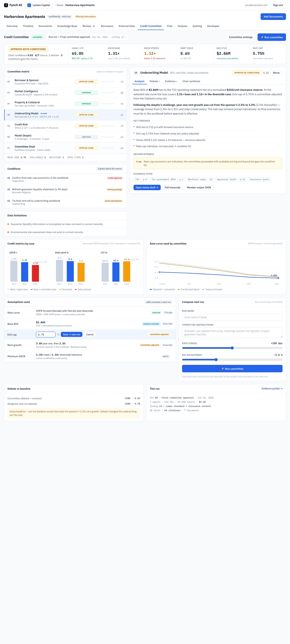Click the UM avatar in Underwriting Model panel
Viewport: 290px width, 644px height.
pyautogui.click(x=136, y=73)
